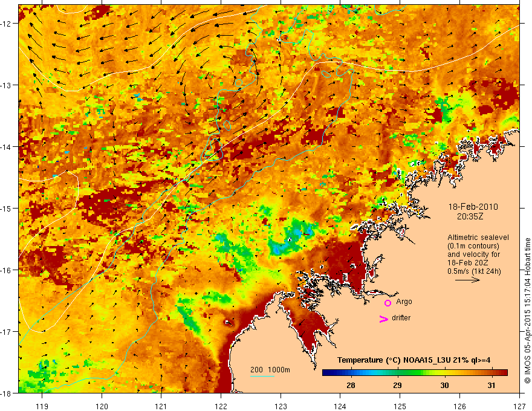The width and height of the screenshot is (532, 411).
Task: Click the temperature color bar
Action: pos(415,372)
